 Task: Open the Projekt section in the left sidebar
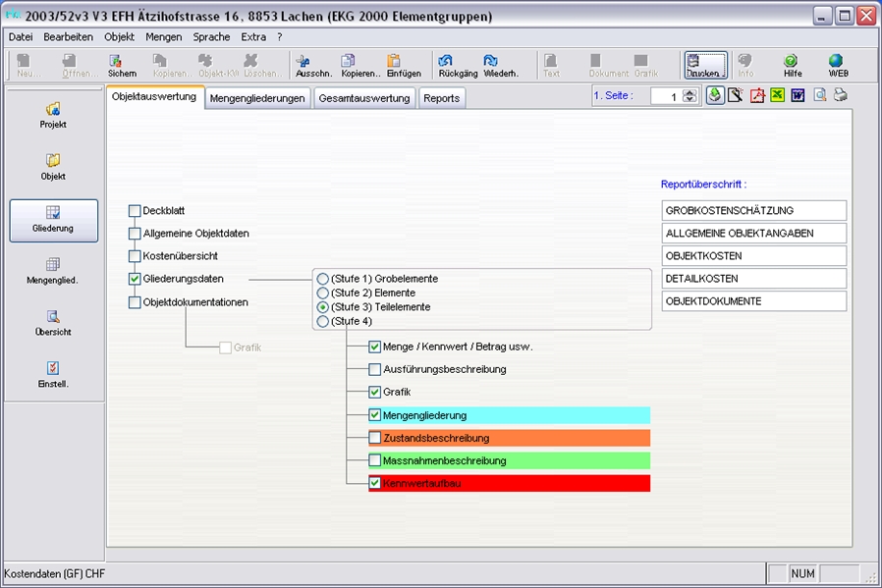(53, 115)
